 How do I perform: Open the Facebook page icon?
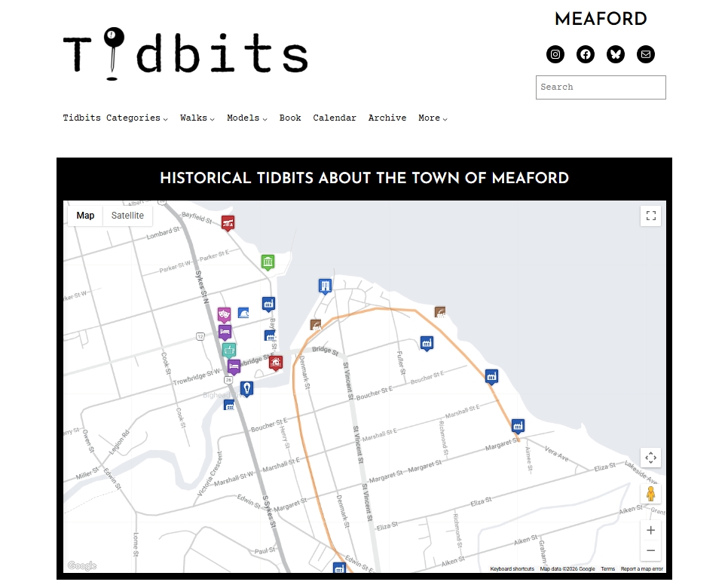[x=586, y=54]
